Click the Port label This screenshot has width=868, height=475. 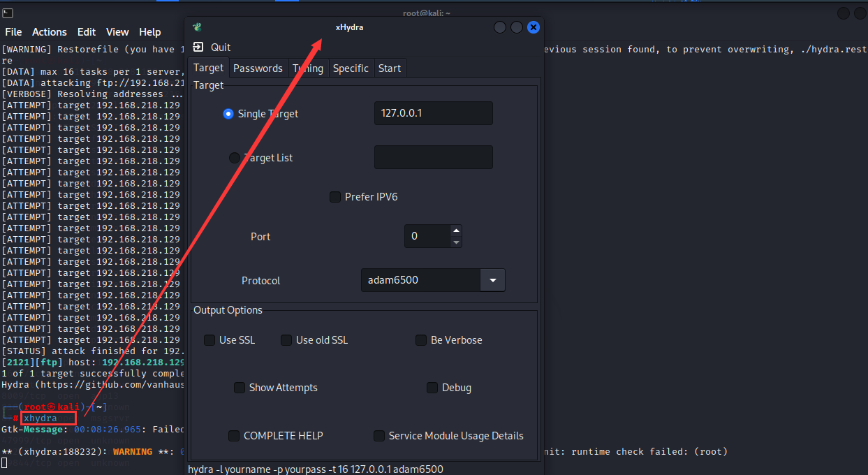point(260,236)
